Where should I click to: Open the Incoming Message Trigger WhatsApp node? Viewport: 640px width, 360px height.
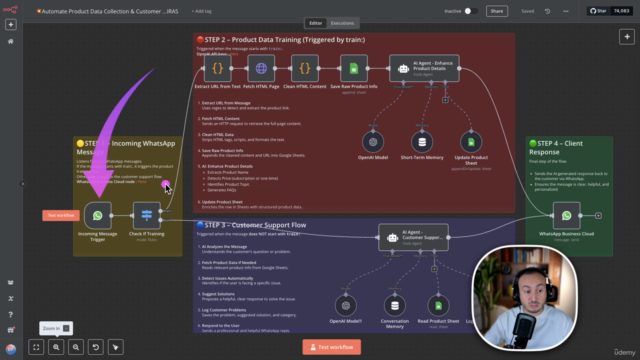pyautogui.click(x=98, y=216)
